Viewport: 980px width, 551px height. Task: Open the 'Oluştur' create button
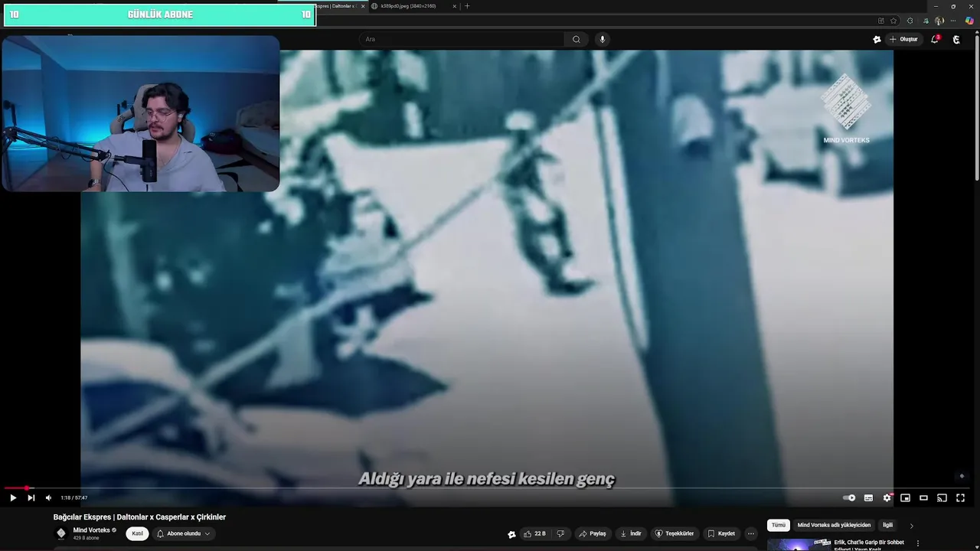[x=903, y=39]
